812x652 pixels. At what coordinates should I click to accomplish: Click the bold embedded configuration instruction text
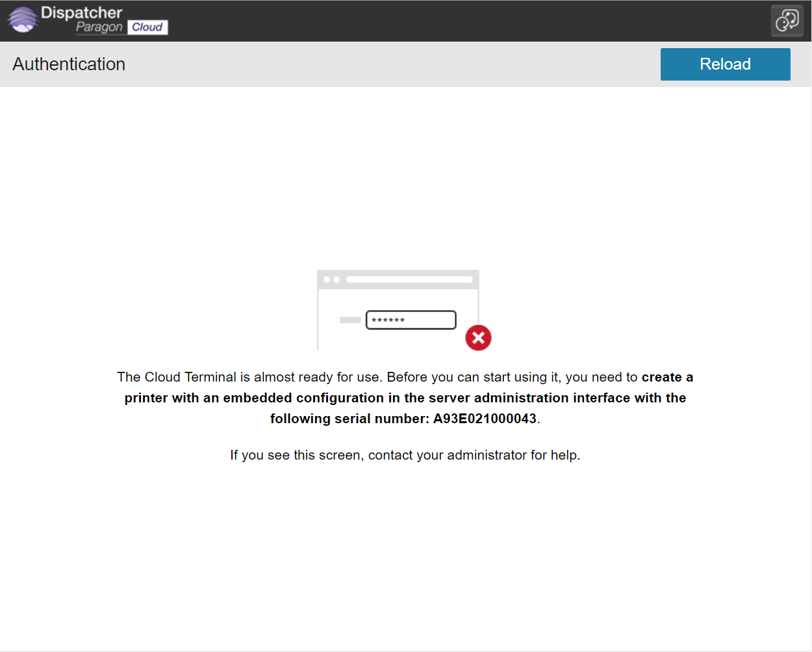[405, 397]
